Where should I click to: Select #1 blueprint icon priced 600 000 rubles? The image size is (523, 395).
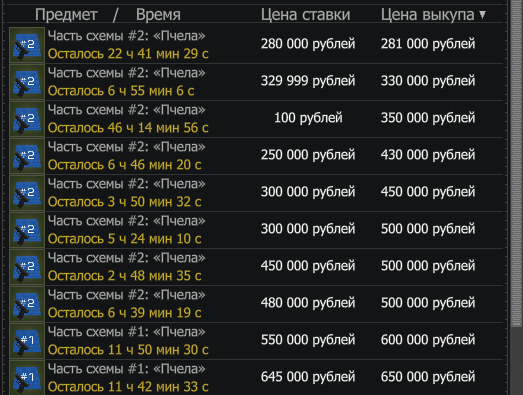pyautogui.click(x=27, y=341)
